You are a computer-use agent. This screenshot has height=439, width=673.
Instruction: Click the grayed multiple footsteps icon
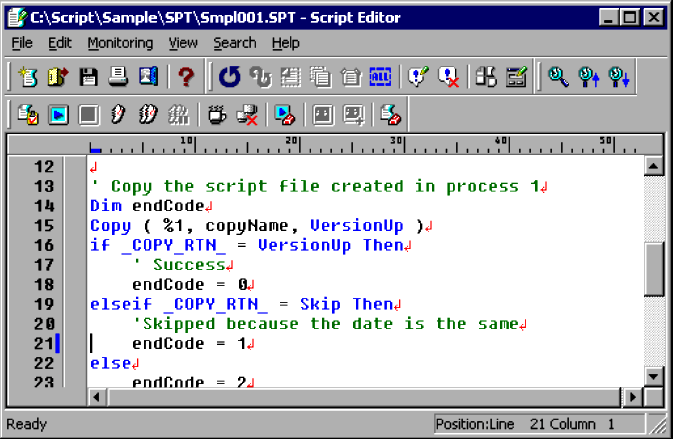[x=178, y=115]
